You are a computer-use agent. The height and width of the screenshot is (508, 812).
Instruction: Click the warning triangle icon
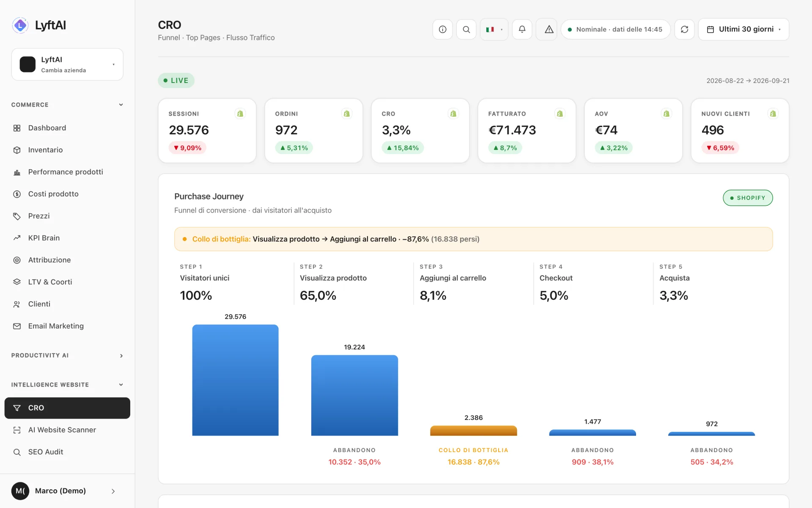[x=549, y=29]
